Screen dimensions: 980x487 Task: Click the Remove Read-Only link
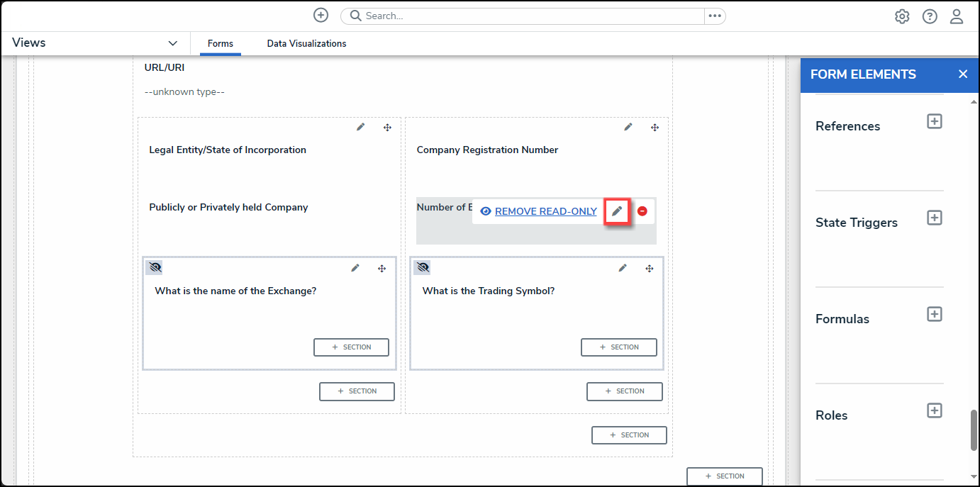545,211
